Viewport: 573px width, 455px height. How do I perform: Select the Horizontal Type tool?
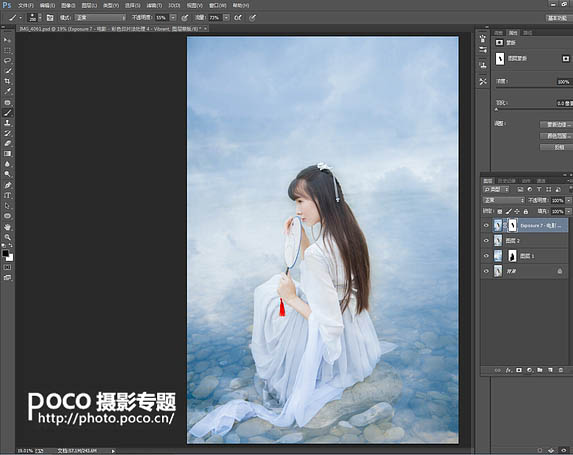tap(7, 196)
